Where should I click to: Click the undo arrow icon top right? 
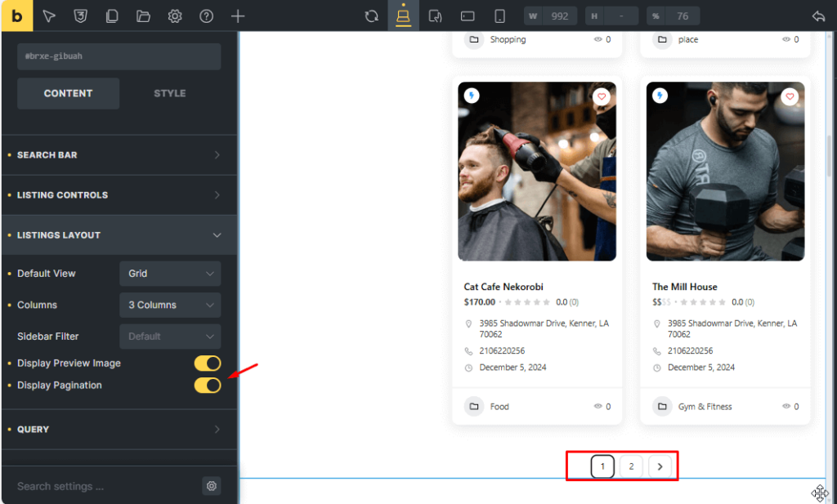click(x=818, y=16)
